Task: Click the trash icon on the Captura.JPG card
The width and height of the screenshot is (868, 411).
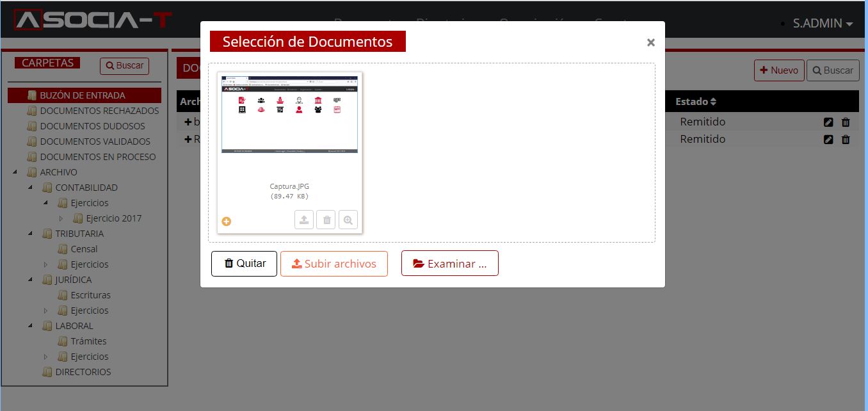Action: click(x=326, y=220)
